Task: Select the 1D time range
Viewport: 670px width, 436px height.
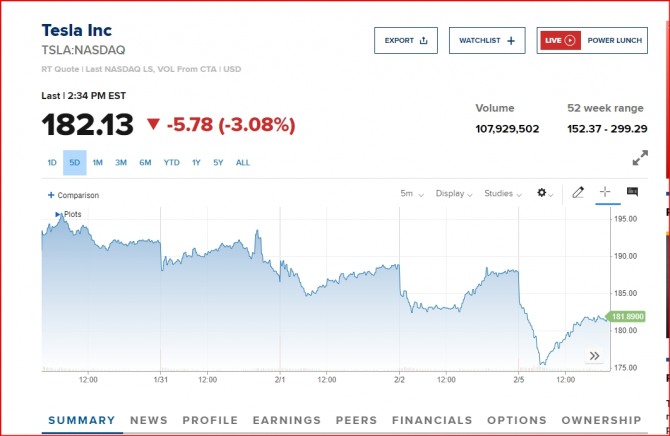Action: [52, 163]
